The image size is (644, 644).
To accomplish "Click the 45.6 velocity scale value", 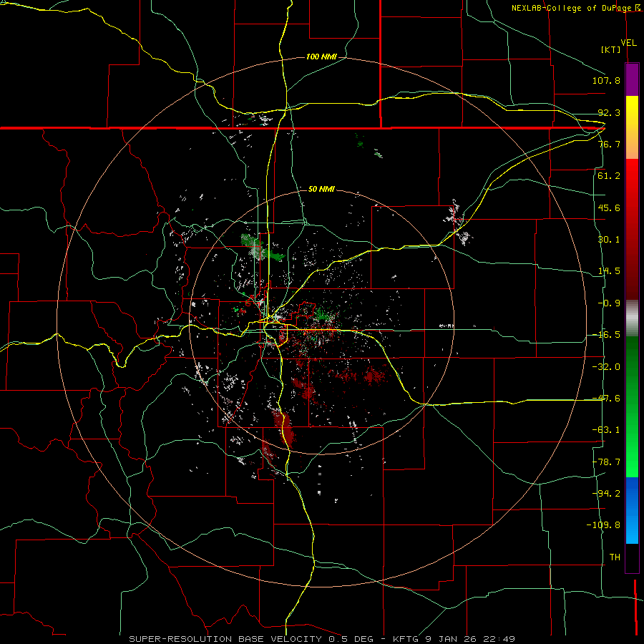I will (x=609, y=208).
